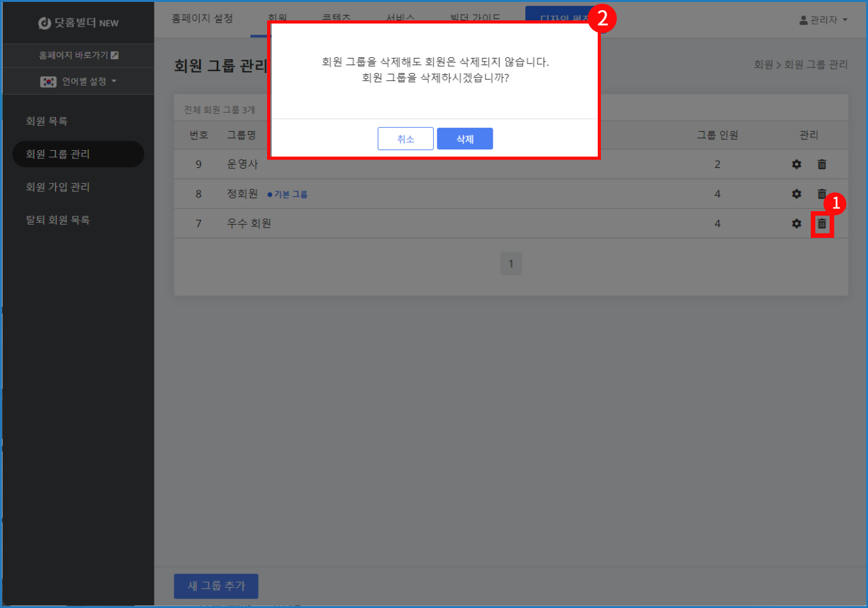The width and height of the screenshot is (868, 608).
Task: Open settings gear for 우수 회원 group
Action: tap(796, 224)
